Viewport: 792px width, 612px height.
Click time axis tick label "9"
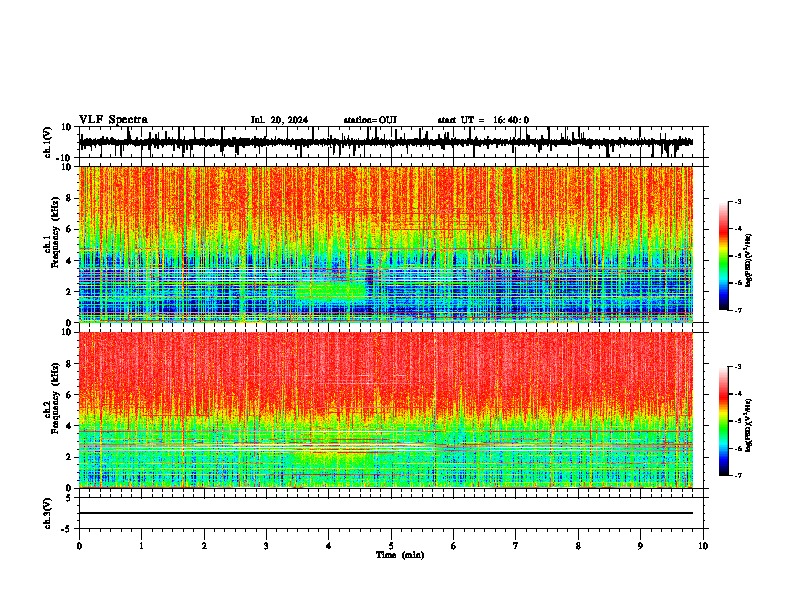[x=640, y=546]
